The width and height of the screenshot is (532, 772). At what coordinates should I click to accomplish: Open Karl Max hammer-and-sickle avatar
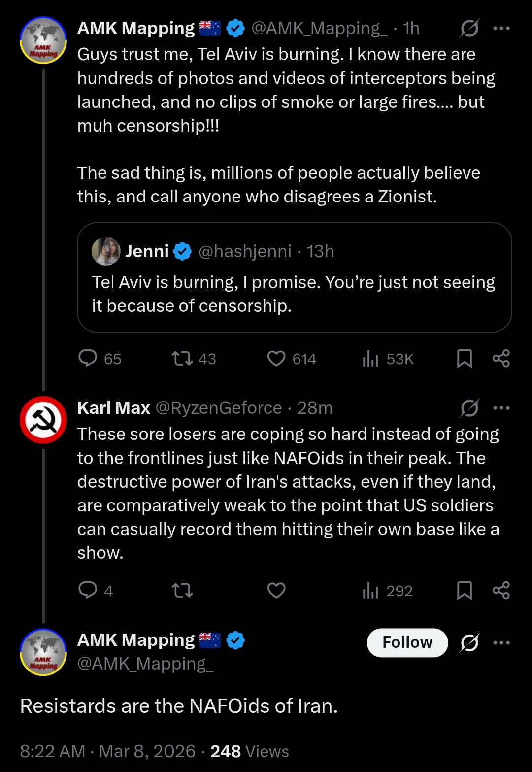coord(43,420)
